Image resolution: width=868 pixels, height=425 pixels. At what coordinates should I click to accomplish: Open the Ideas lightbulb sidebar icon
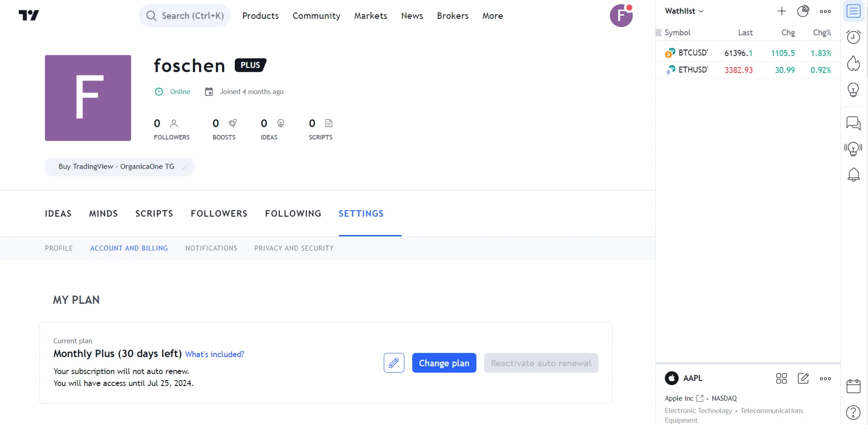point(853,90)
